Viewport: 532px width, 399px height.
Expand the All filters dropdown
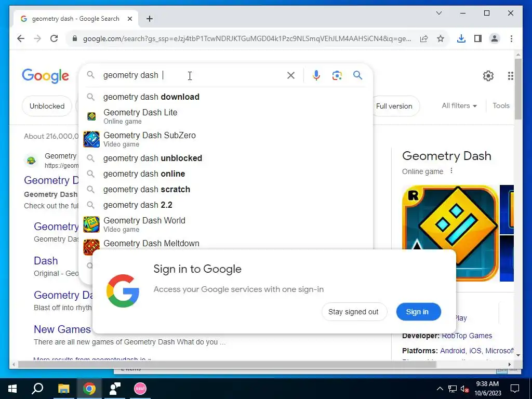point(459,106)
